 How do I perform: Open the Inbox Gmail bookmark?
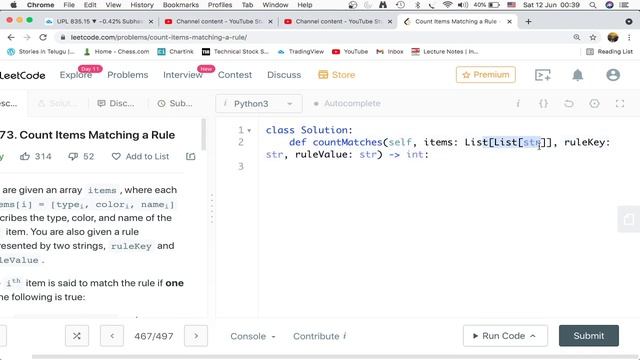390,51
